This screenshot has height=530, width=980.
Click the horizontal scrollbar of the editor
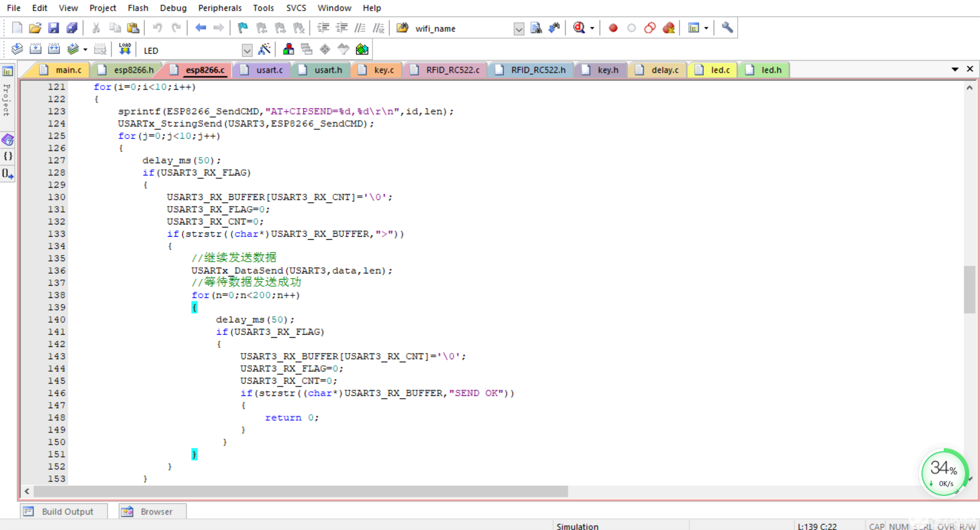click(300, 491)
